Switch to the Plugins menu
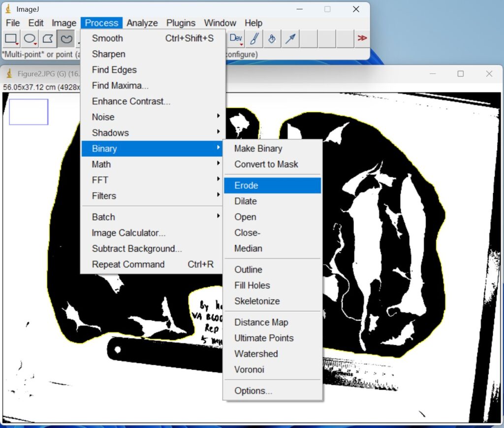 tap(181, 23)
